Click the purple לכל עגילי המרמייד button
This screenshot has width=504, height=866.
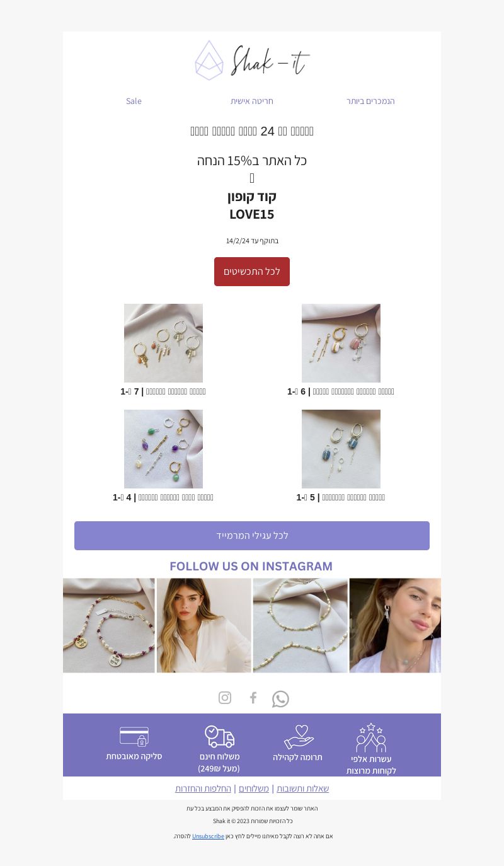pos(252,536)
